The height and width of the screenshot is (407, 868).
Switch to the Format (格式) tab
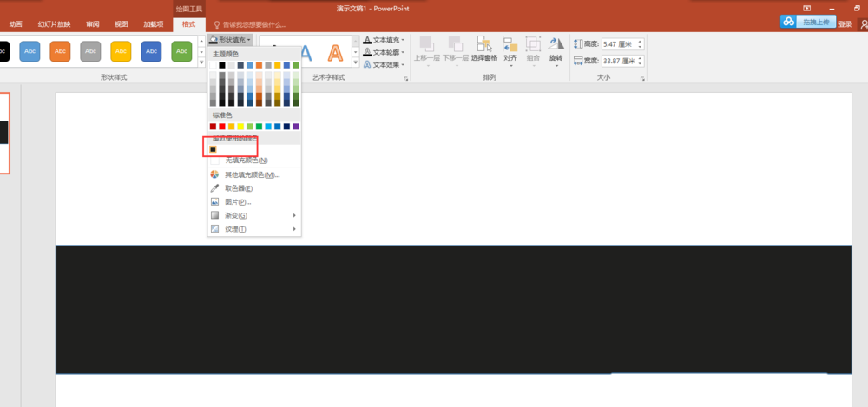click(188, 24)
